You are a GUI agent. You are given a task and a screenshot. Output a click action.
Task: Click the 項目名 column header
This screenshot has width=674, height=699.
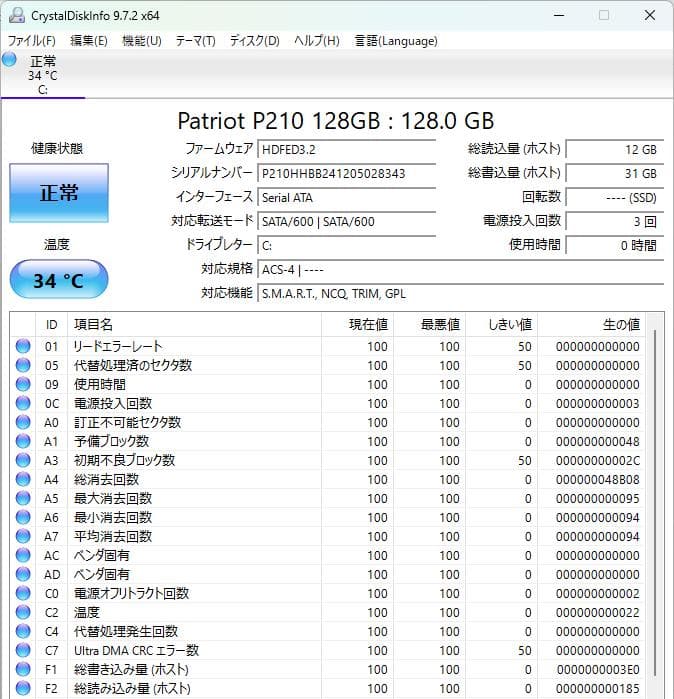tap(194, 325)
